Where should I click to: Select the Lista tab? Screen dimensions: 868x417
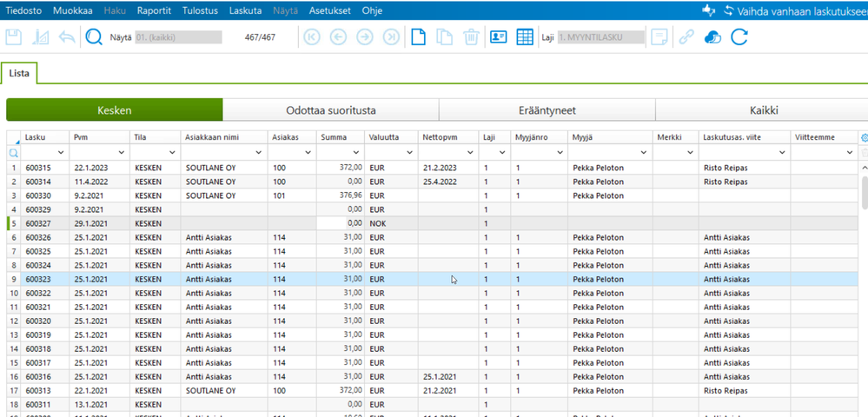pyautogui.click(x=19, y=74)
